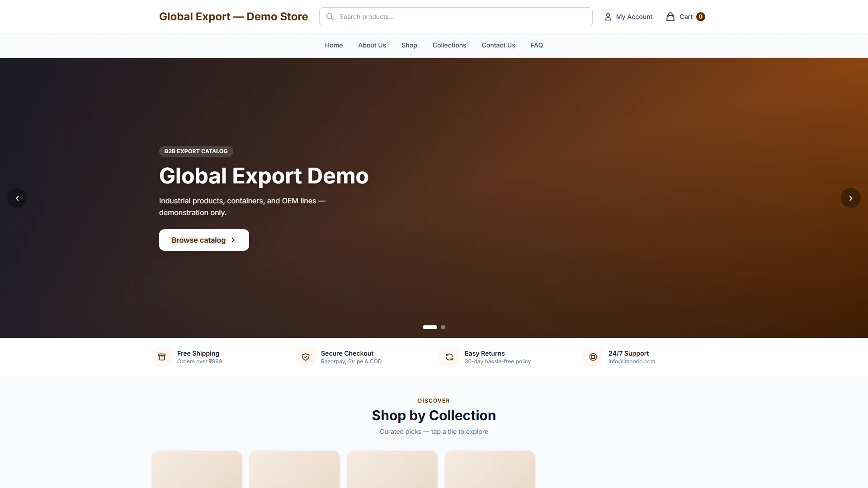Click the info@imnorio.com support email

632,361
